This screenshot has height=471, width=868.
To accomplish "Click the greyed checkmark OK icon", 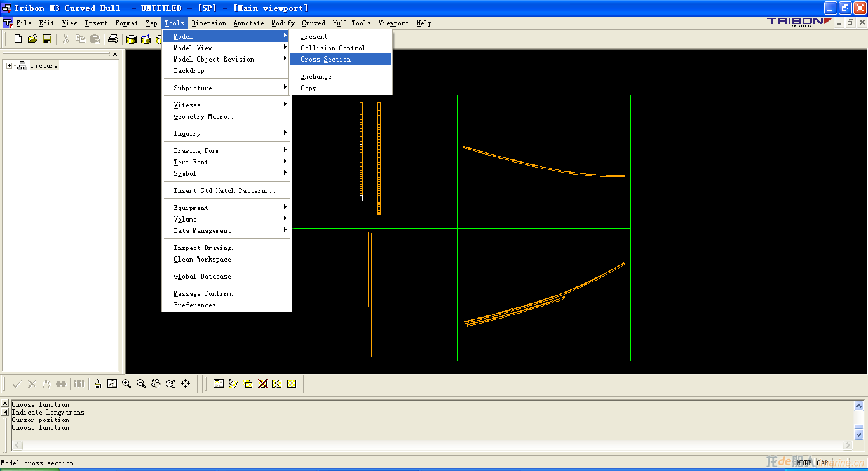I will point(17,383).
